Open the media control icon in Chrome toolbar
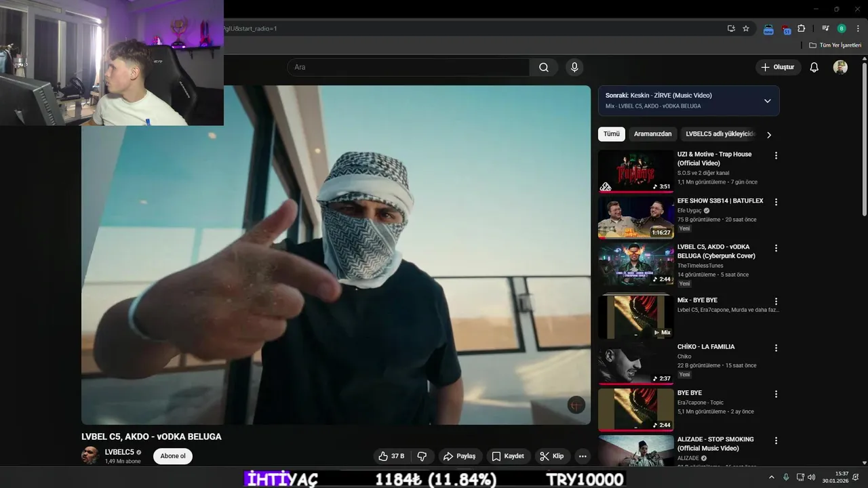 825,28
